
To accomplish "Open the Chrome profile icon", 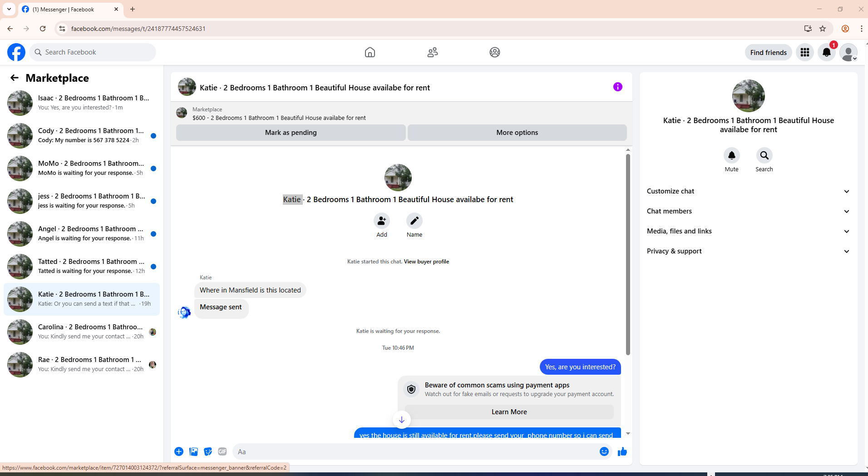I will coord(845,29).
